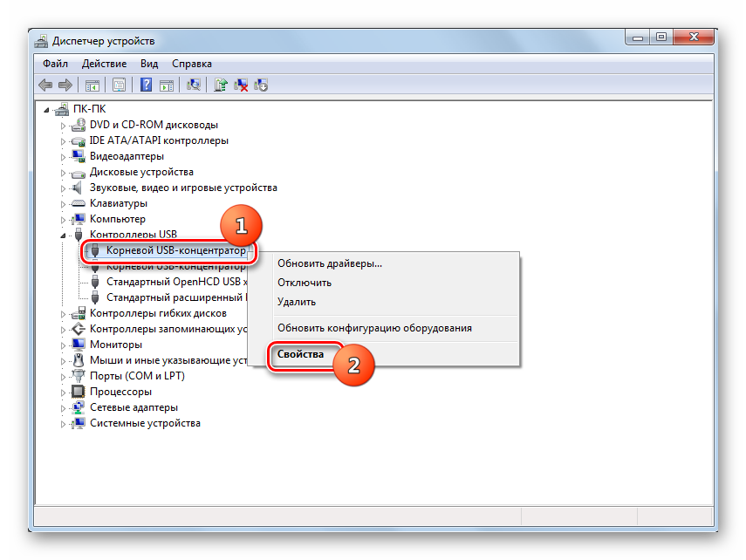Viewport: 746px width, 560px height.
Task: Expand the DVD и CD-ROM дисководы node
Action: [63, 126]
